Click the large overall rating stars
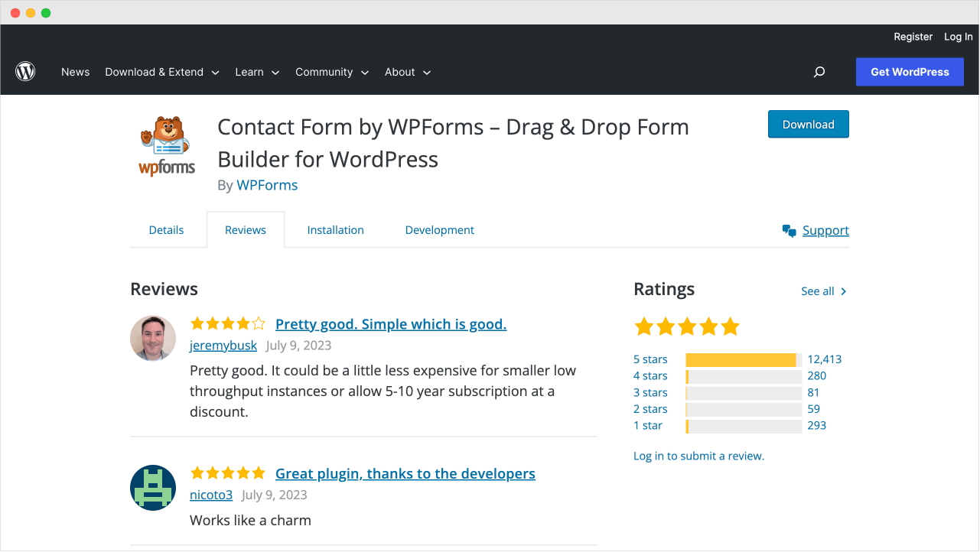 click(x=687, y=327)
